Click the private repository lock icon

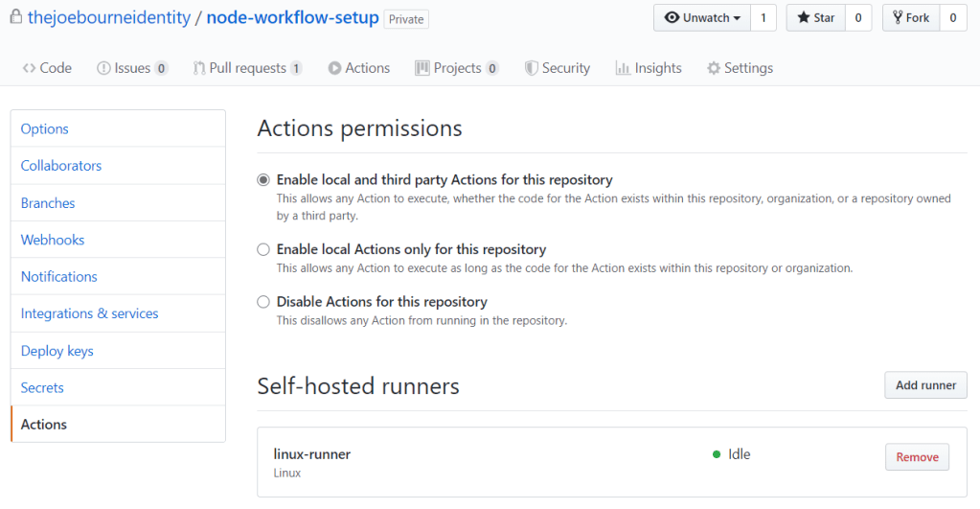pyautogui.click(x=15, y=16)
